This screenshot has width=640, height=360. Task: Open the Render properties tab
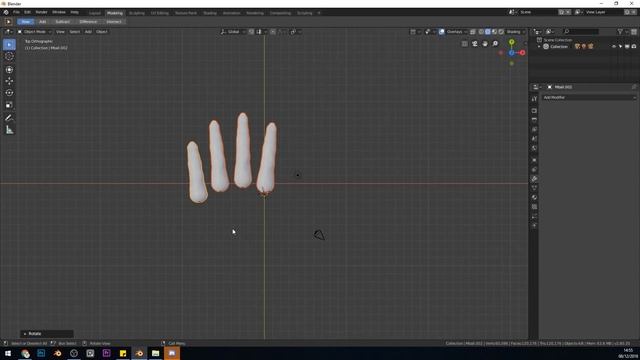pos(534,111)
